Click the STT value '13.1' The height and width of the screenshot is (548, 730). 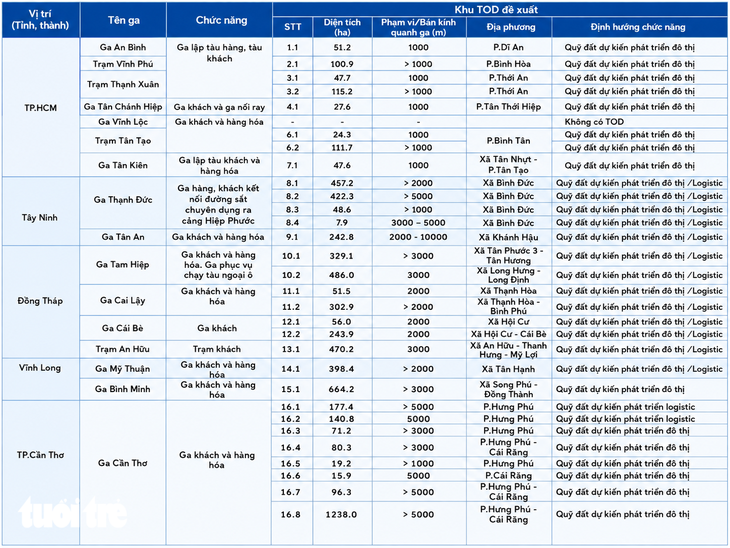point(291,349)
